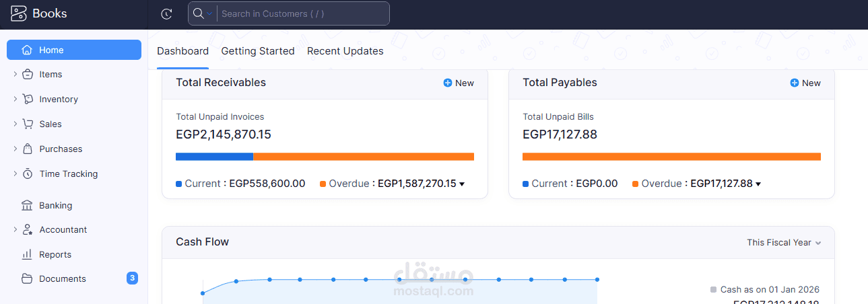The image size is (868, 304).
Task: Click plus icon in Total Receivables card
Action: click(448, 83)
